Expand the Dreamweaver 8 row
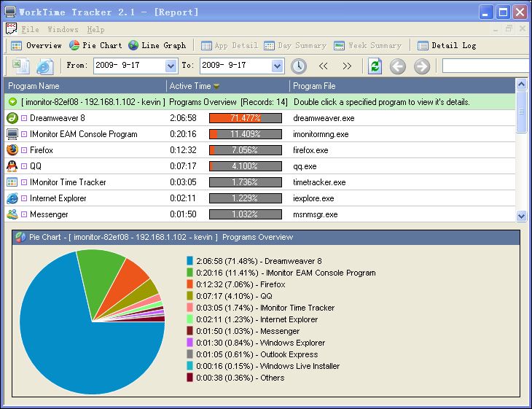 coord(24,118)
